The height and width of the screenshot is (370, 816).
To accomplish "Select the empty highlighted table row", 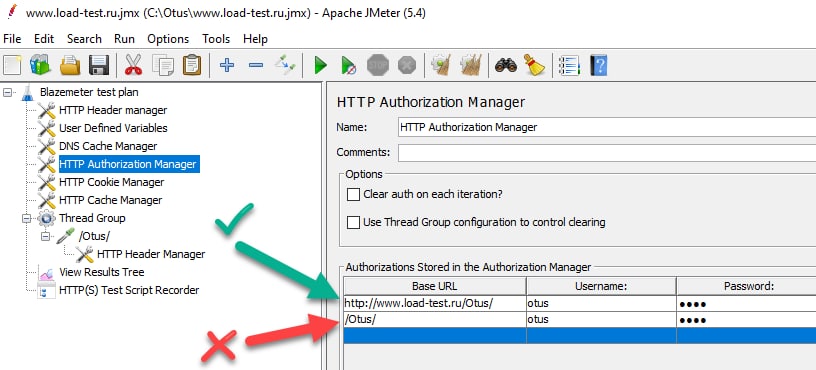I will [580, 336].
